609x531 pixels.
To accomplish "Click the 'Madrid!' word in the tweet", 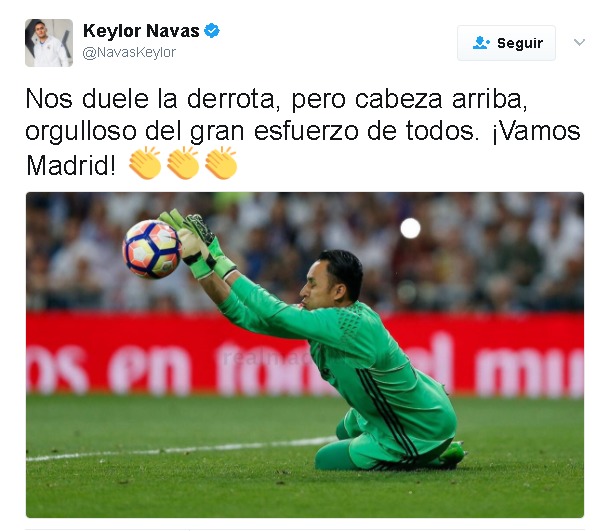I will pyautogui.click(x=71, y=165).
